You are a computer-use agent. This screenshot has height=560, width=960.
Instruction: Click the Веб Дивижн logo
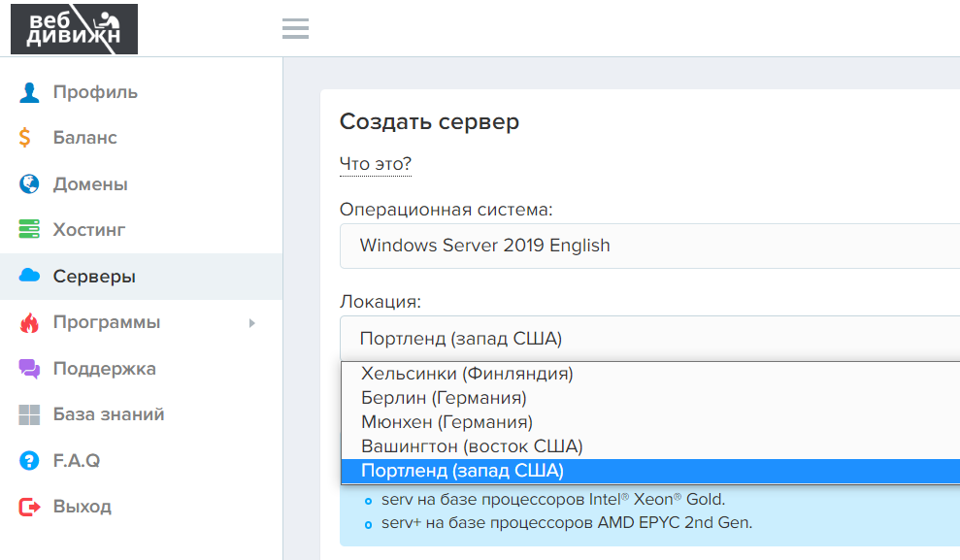(74, 29)
